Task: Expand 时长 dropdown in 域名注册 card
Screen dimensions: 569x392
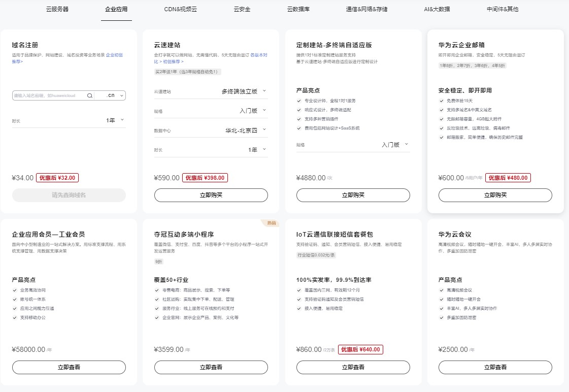Action: tap(69, 120)
